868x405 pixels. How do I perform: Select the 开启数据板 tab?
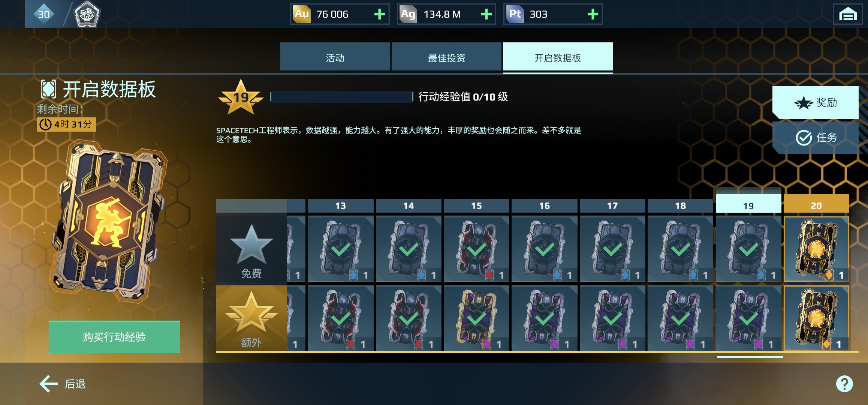tap(558, 57)
